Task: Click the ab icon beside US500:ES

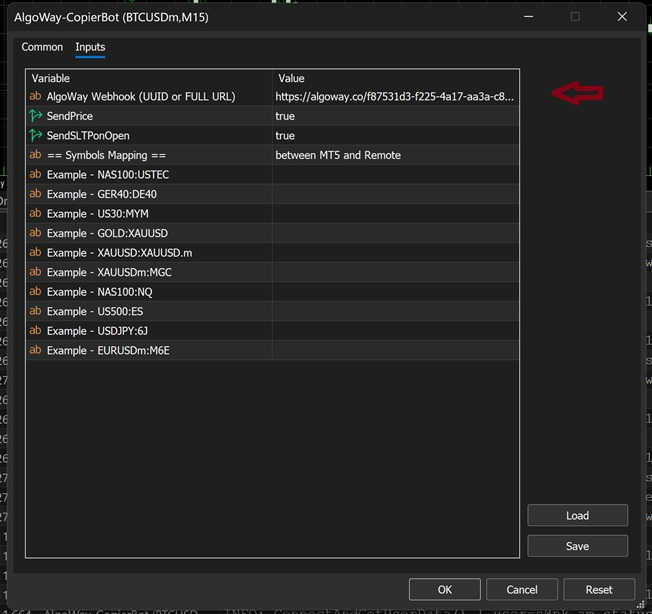Action: 35,311
